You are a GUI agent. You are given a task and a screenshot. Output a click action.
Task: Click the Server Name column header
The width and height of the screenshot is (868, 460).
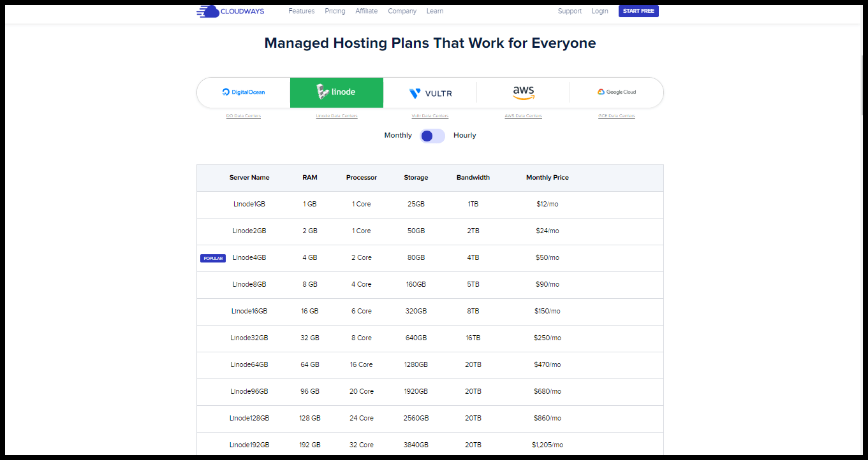pyautogui.click(x=249, y=178)
